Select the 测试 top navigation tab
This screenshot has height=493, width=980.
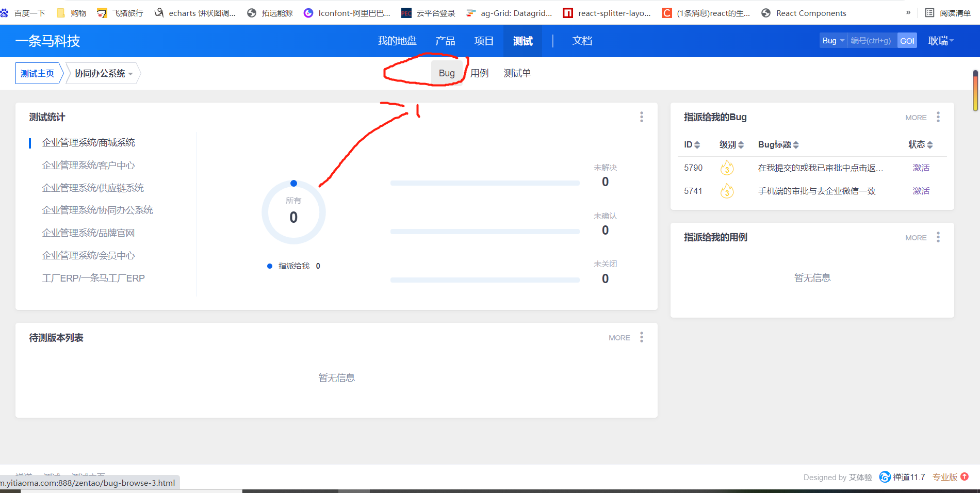522,41
